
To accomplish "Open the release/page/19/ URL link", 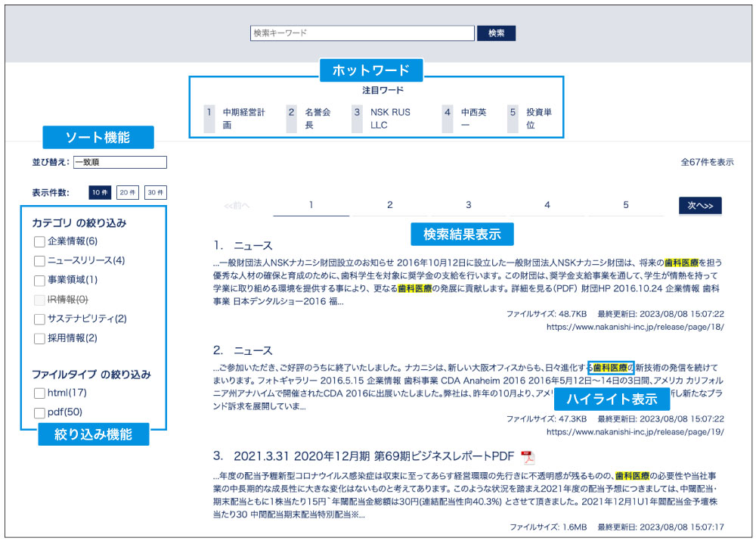I will 635,432.
